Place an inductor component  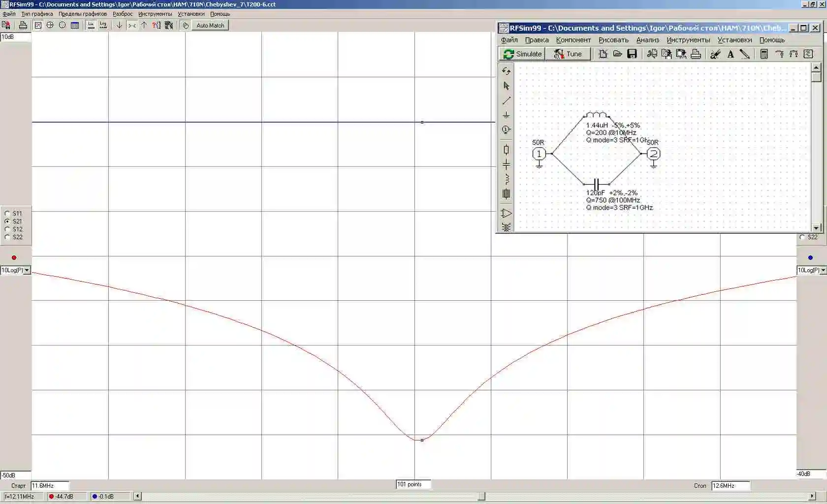pyautogui.click(x=506, y=179)
